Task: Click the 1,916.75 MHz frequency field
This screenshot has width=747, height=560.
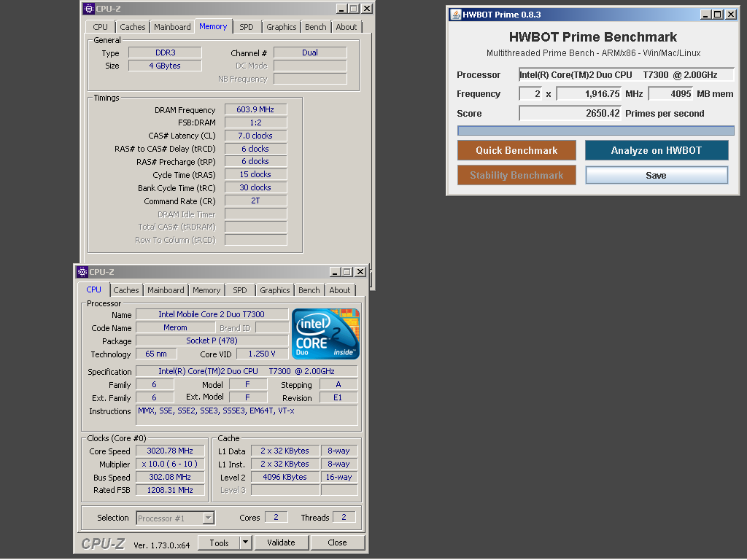Action: (589, 94)
